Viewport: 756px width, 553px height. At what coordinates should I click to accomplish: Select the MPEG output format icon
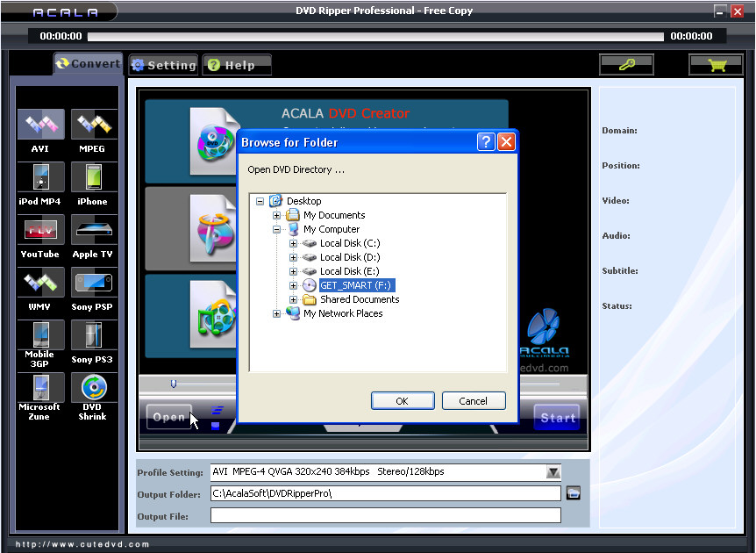click(x=94, y=125)
